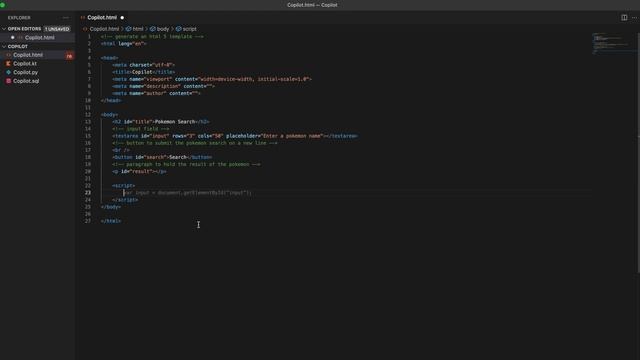Click the script symbol icon in breadcrumbs

click(178, 29)
